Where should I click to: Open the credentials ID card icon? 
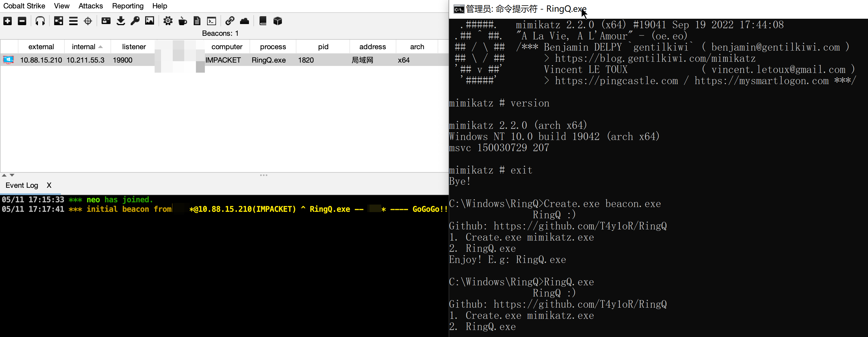coord(106,21)
